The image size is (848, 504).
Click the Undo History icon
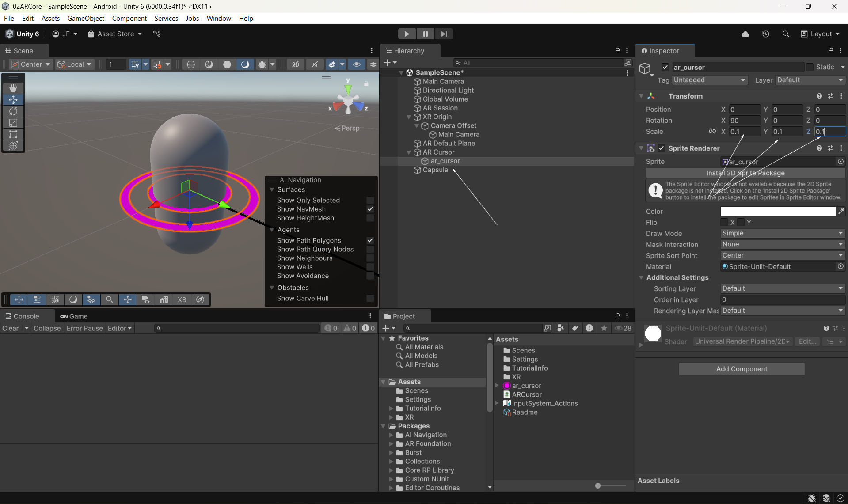click(x=765, y=34)
